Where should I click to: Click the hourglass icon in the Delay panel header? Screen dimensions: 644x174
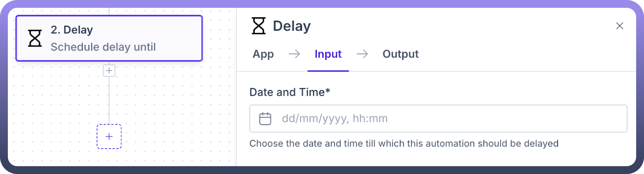pos(259,26)
